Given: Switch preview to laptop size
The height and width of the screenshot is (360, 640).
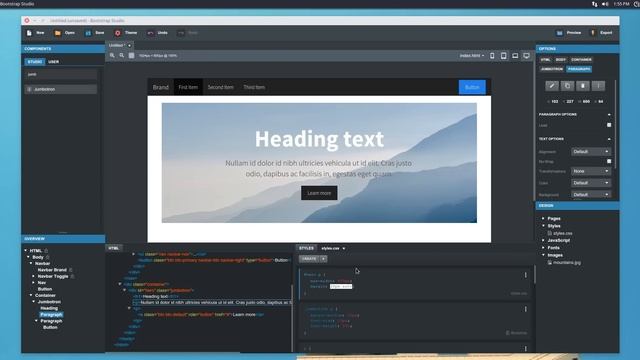Looking at the screenshot, I should (x=515, y=56).
